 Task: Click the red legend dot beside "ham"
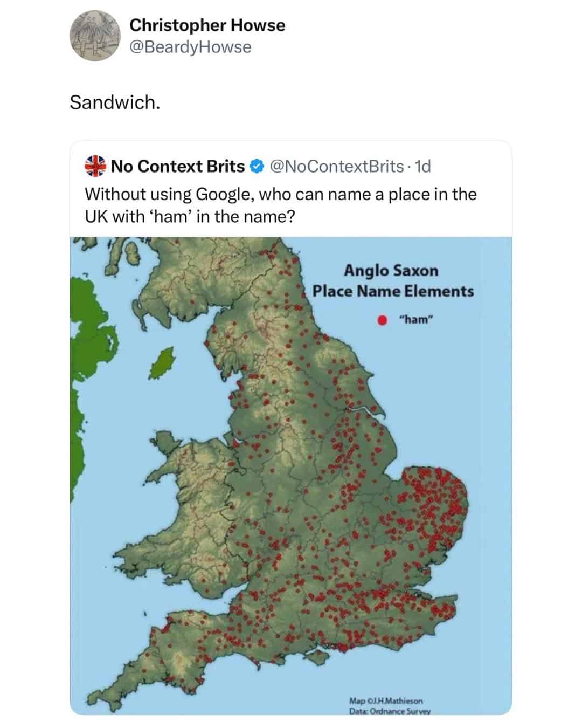coord(382,320)
